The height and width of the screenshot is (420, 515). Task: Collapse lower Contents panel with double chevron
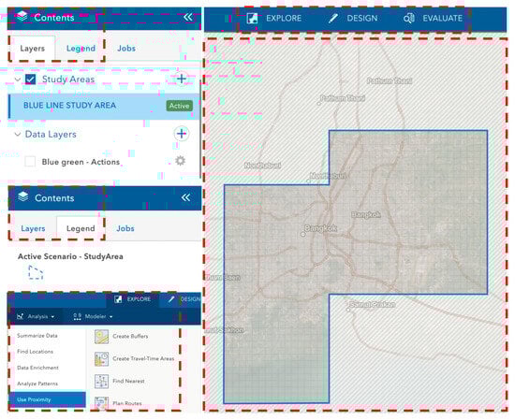[x=186, y=197]
